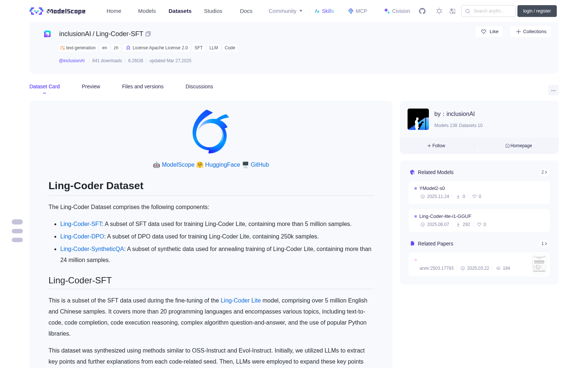The image size is (588, 368).
Task: Add to Collections
Action: pos(531,32)
